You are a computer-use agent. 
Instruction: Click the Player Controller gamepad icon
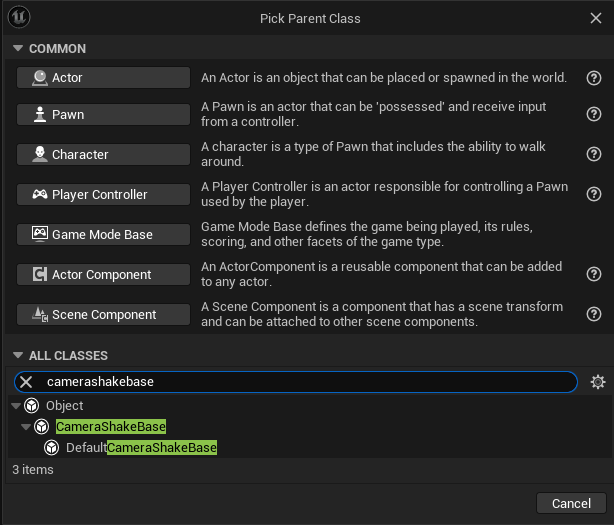(x=40, y=194)
